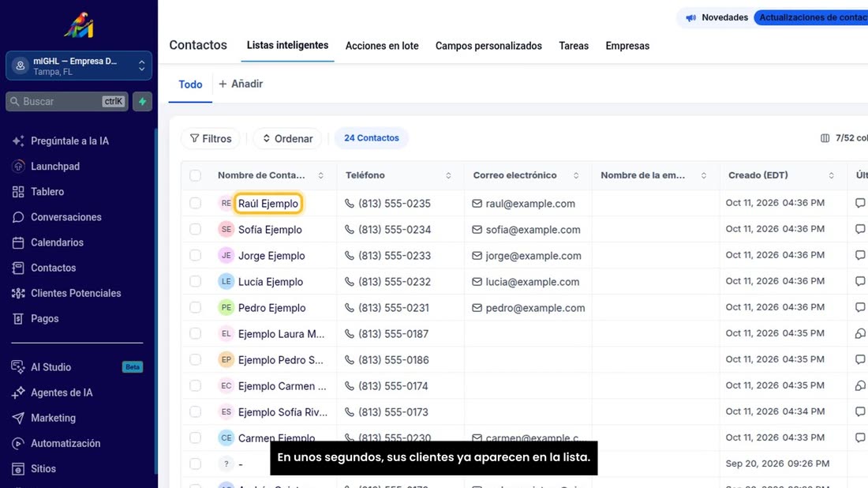This screenshot has width=868, height=488.
Task: Click the Contactos sidebar icon
Action: point(18,268)
